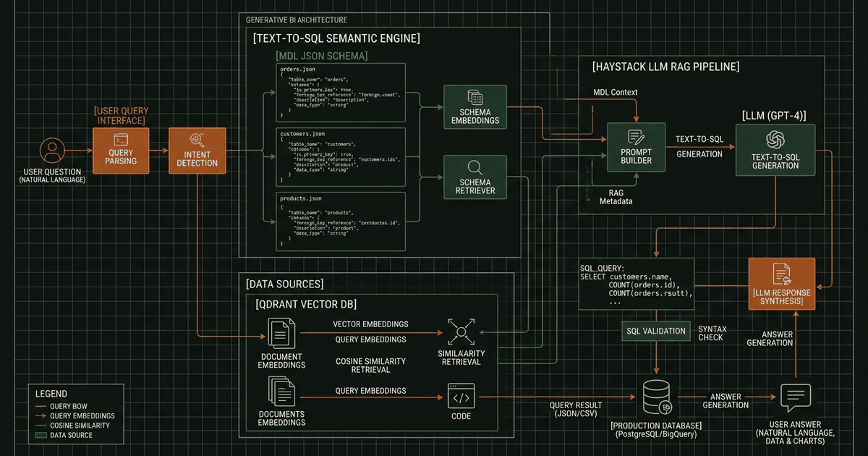Click the Intent Detection magnifier icon
This screenshot has width=868, height=456.
point(197,140)
